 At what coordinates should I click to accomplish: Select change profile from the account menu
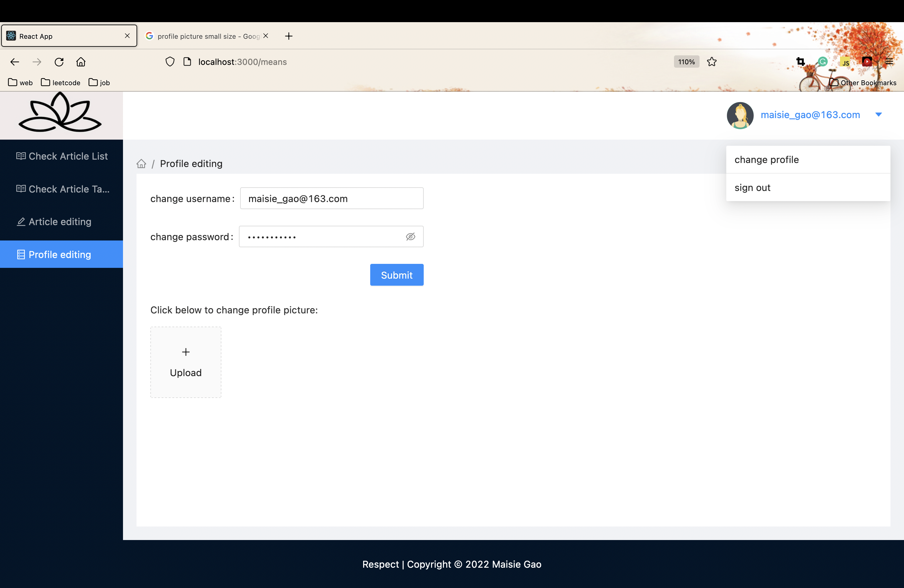tap(767, 160)
